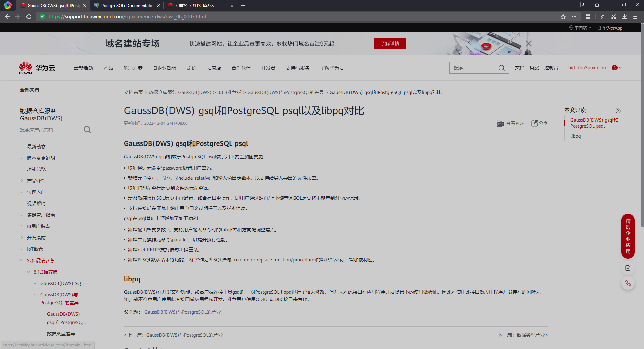Click the browser address bar URL

pyautogui.click(x=127, y=17)
